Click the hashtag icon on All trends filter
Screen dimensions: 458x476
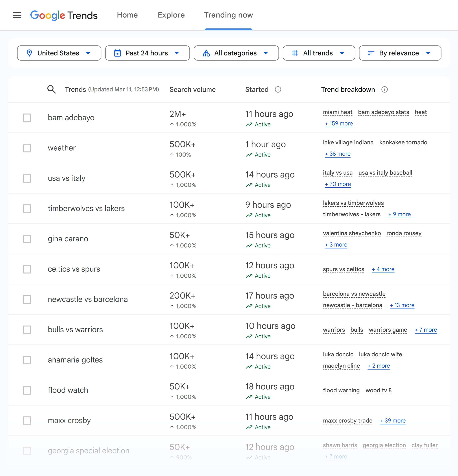click(x=295, y=53)
